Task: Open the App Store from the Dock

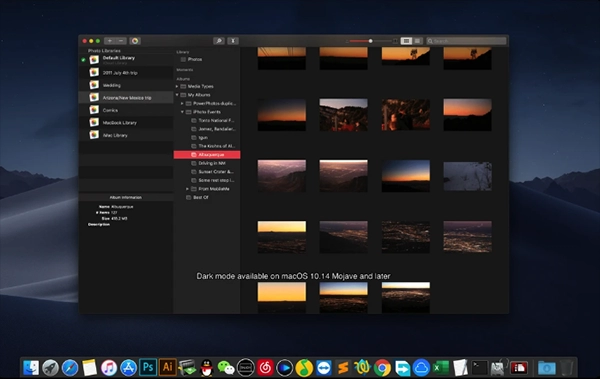Action: (x=129, y=368)
